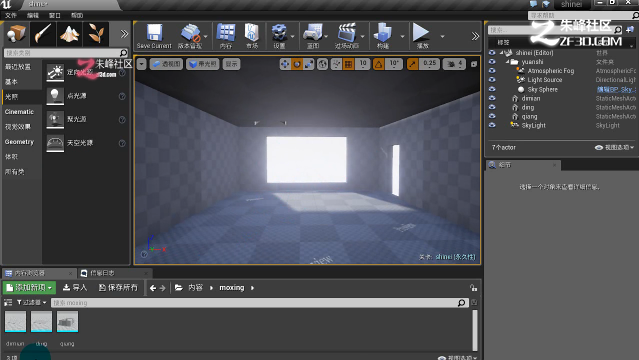Toggle visibility of dimian actor
The image size is (639, 360).
492,98
